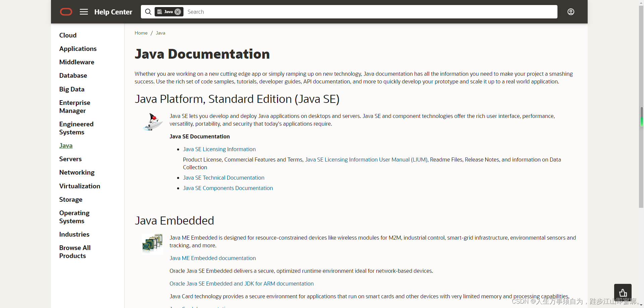The height and width of the screenshot is (308, 644).
Task: Click the search magnifier icon
Action: tap(148, 12)
